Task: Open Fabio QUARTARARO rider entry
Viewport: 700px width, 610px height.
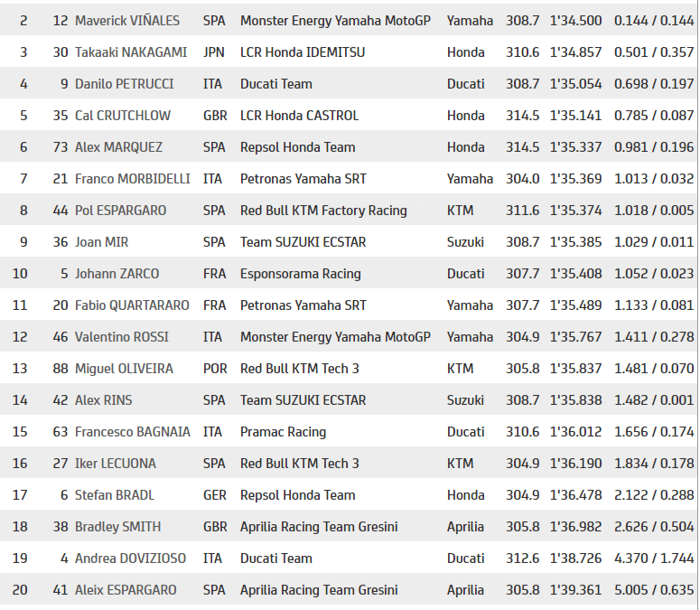Action: point(132,305)
